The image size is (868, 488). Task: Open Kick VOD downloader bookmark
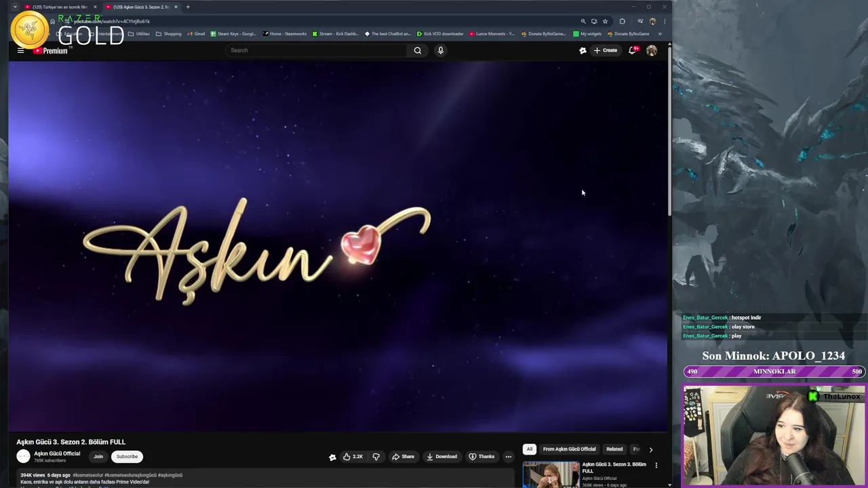[440, 34]
